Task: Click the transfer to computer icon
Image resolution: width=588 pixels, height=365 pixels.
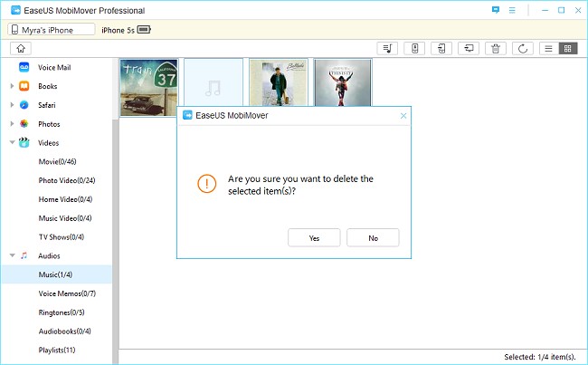Action: [469, 48]
